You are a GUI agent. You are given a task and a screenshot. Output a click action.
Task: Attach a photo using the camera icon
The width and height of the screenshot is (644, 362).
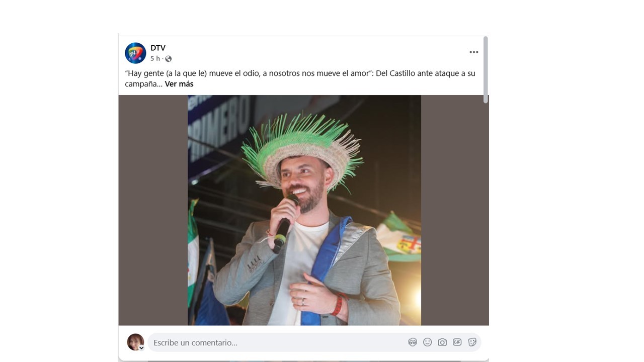[442, 342]
